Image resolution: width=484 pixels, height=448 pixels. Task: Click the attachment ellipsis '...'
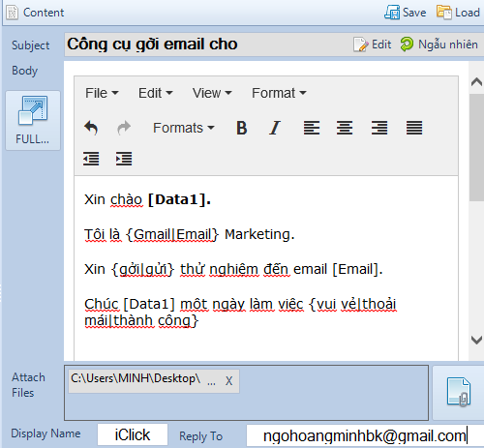tap(211, 383)
